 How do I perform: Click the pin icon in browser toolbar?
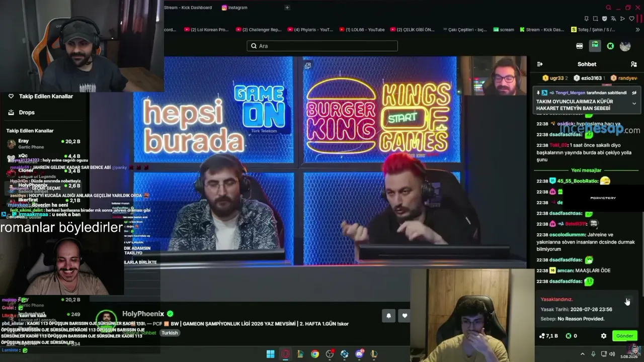(x=586, y=19)
